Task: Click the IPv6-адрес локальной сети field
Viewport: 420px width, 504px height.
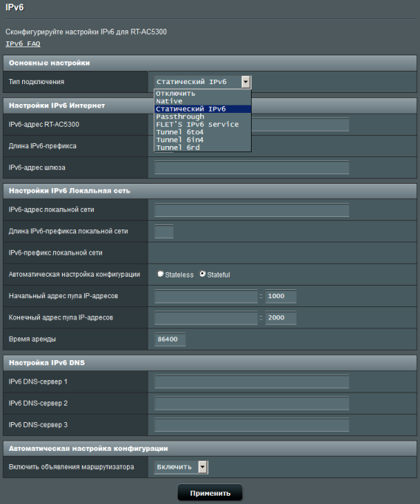Action: click(252, 210)
